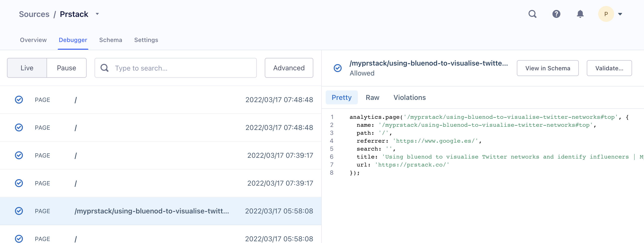Screen dimensions: 644x243
Task: Click the name property code line
Action: coord(476,125)
